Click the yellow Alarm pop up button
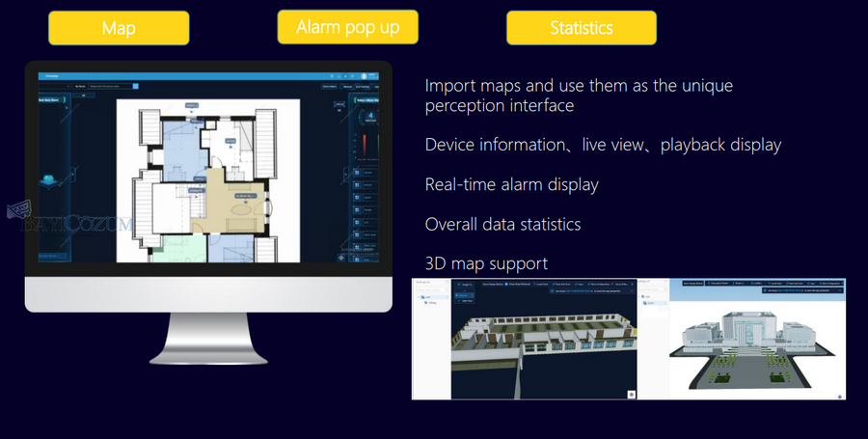Screen dimensions: 868x439 (x=349, y=27)
